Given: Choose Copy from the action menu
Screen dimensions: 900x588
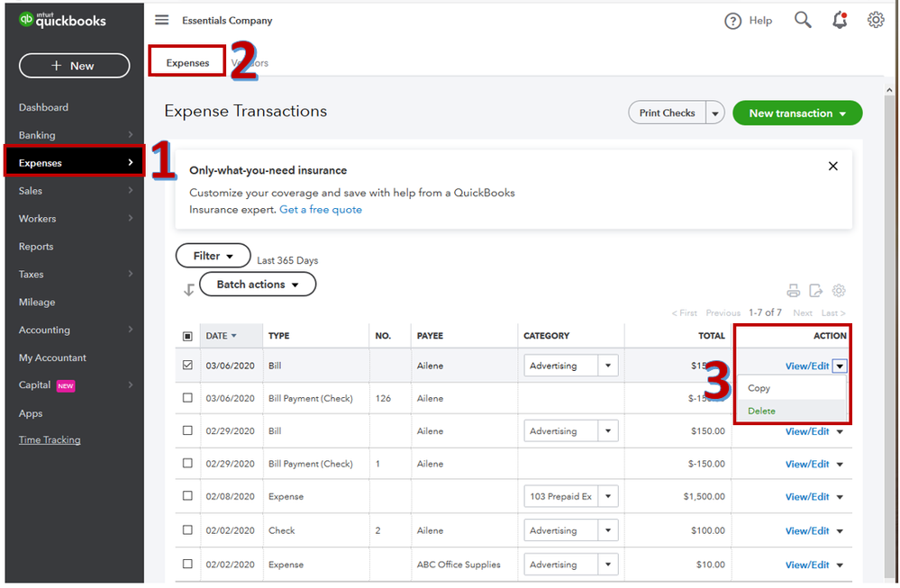Looking at the screenshot, I should click(791, 388).
